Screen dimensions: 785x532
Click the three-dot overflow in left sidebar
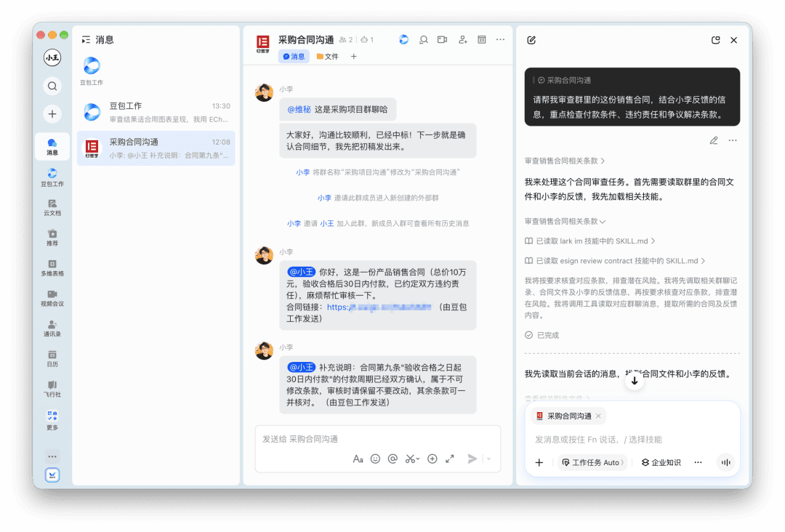click(x=52, y=456)
